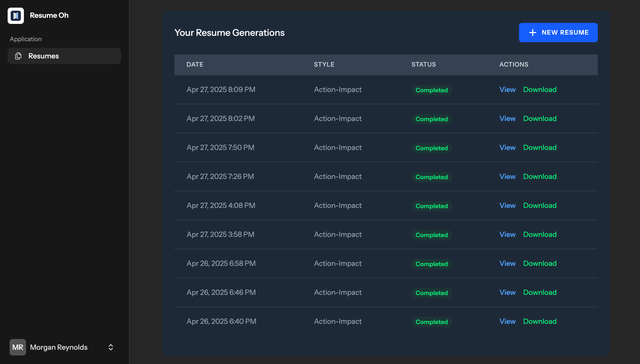The image size is (640, 364).
Task: Click the MR avatar badge
Action: pos(18,347)
